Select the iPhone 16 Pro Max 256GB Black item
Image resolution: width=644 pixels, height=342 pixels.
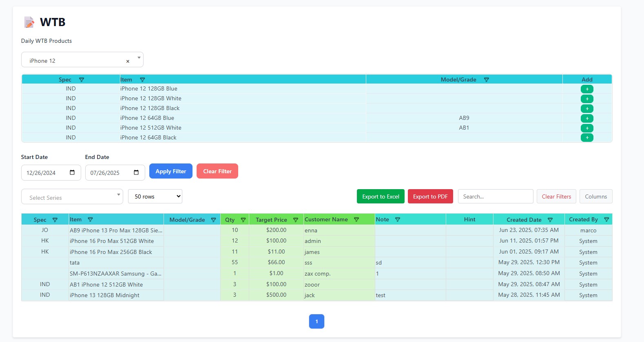[116, 252]
